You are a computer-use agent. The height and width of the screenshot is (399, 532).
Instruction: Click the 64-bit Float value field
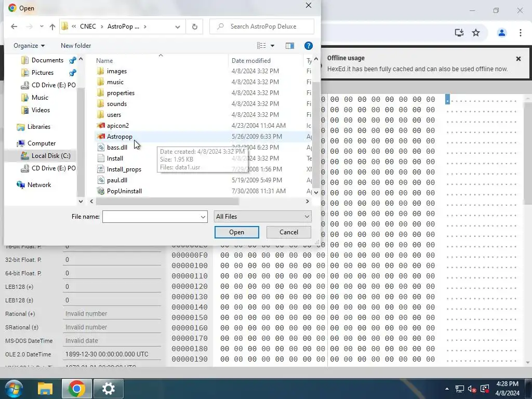pyautogui.click(x=112, y=273)
